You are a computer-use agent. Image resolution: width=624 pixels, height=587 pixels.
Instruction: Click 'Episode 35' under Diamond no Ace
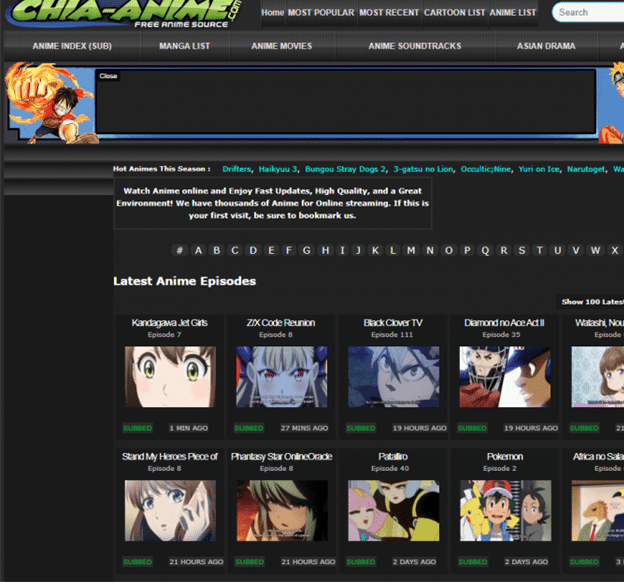click(x=501, y=335)
